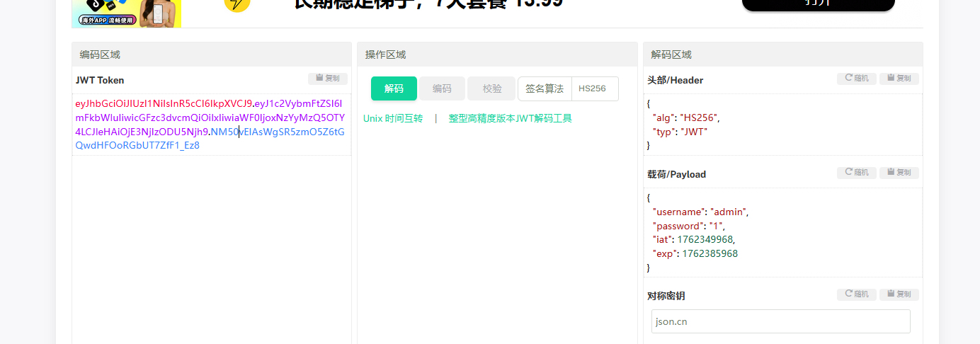The height and width of the screenshot is (344, 980).
Task: Click the lightning bolt icon in ad banner
Action: (237, 6)
